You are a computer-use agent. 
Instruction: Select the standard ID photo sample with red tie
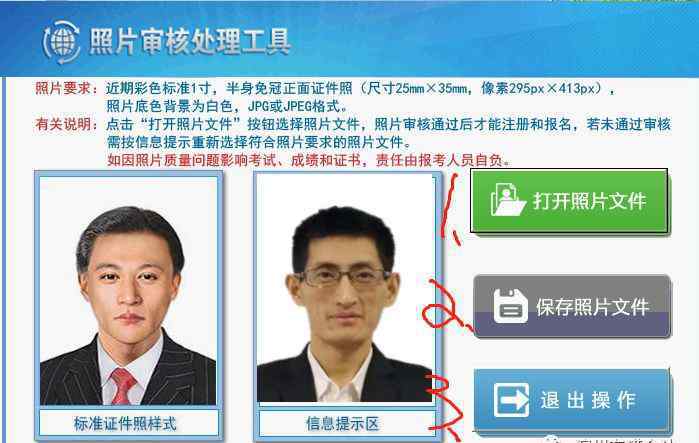[128, 291]
